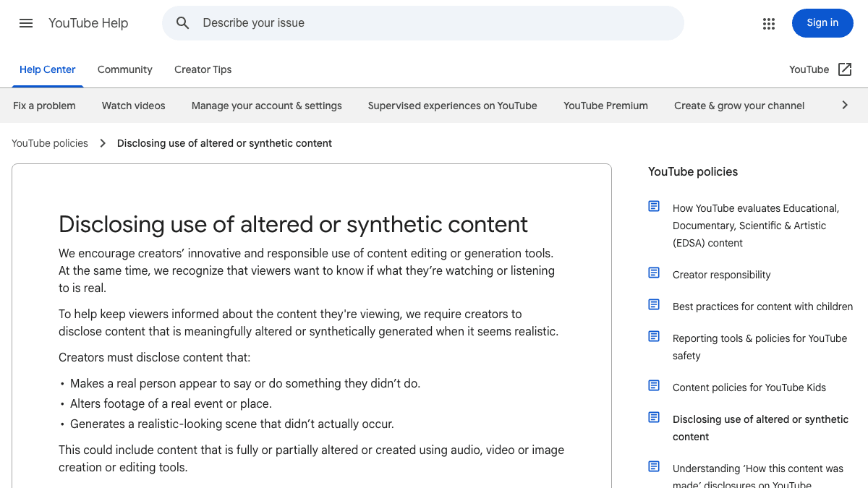Select the Watch videos topic
868x488 pixels.
[x=134, y=106]
